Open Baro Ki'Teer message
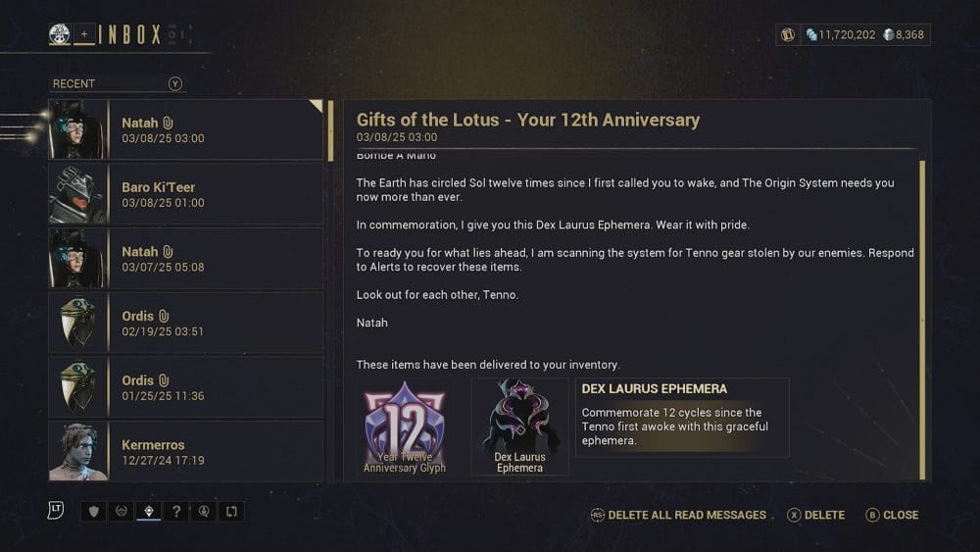The image size is (980, 552). click(x=186, y=194)
